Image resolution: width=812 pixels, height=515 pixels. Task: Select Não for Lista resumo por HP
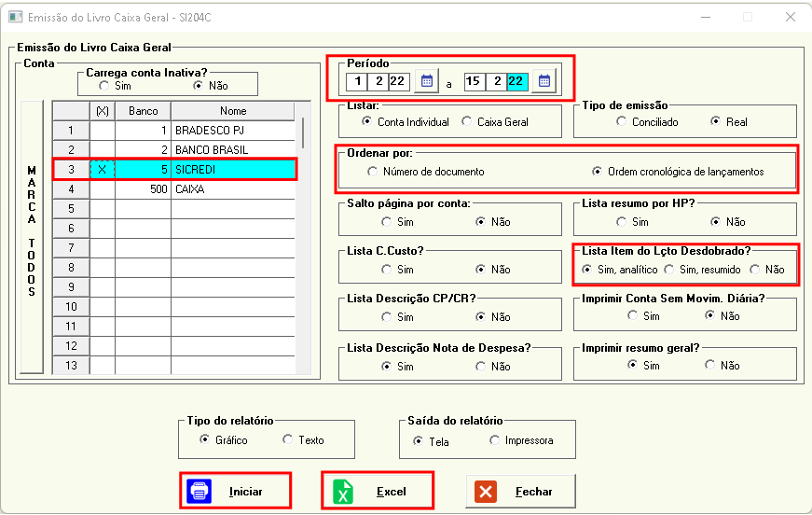click(x=715, y=222)
